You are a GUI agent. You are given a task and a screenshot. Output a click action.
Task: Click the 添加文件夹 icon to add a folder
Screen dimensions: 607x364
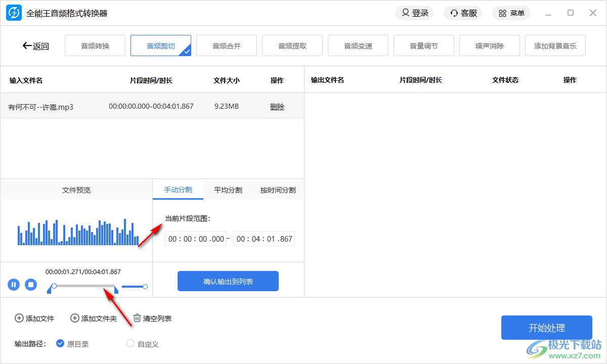pyautogui.click(x=74, y=318)
